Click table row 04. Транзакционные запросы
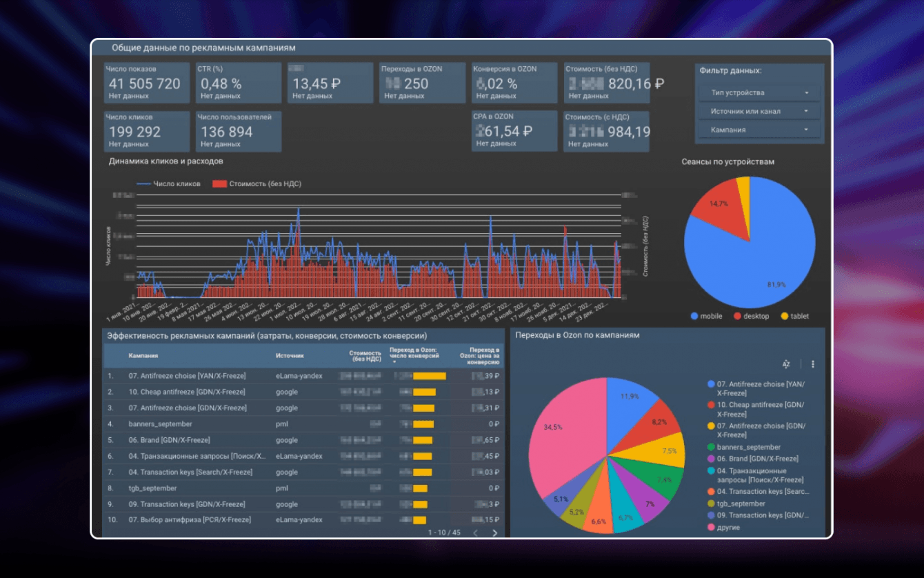The image size is (924, 578). 303,456
